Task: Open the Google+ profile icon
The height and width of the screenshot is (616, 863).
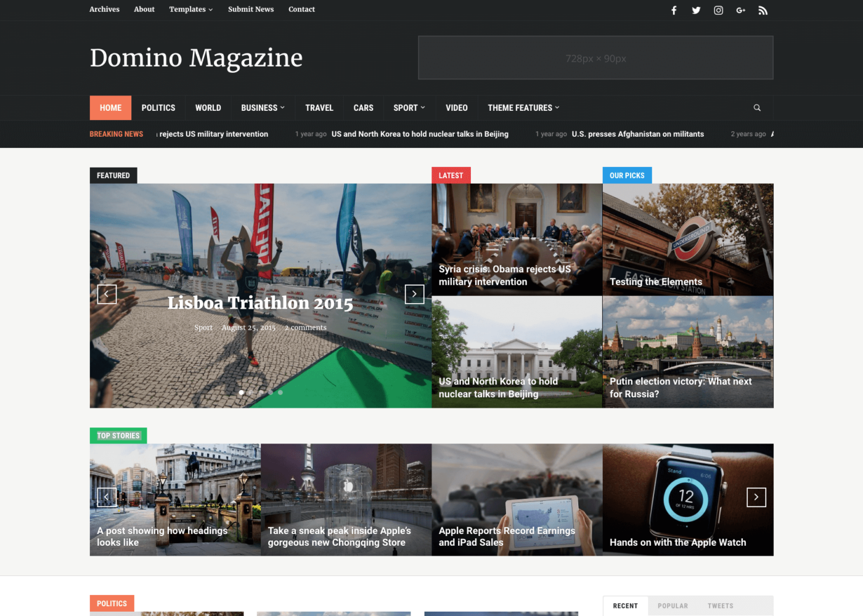Action: point(740,10)
